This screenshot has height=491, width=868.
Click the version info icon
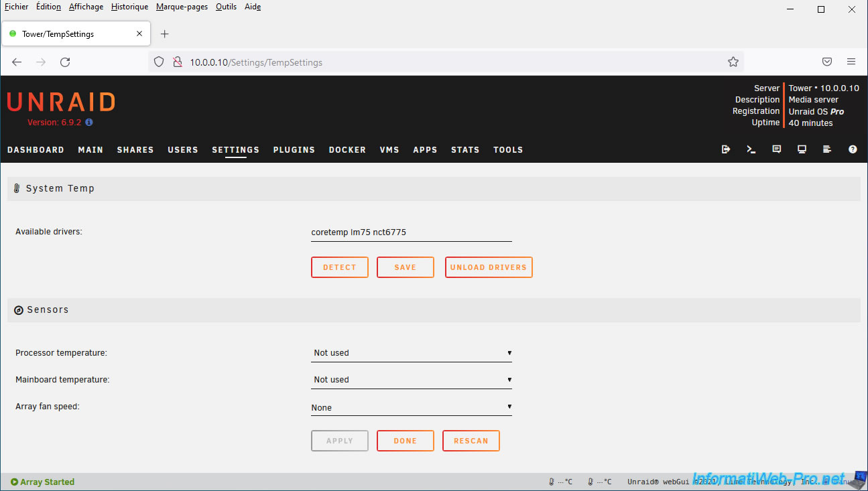[x=89, y=123]
